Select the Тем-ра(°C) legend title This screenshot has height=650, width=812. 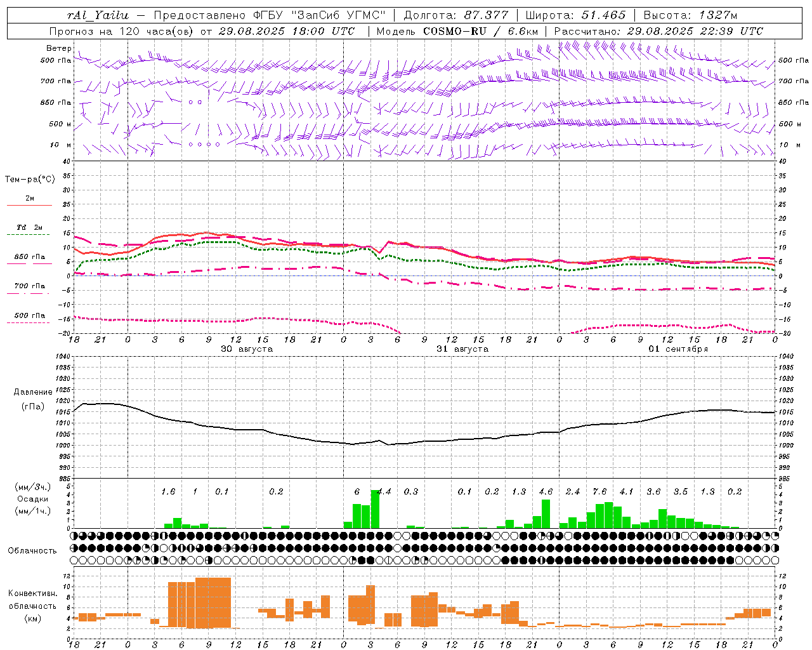30,180
